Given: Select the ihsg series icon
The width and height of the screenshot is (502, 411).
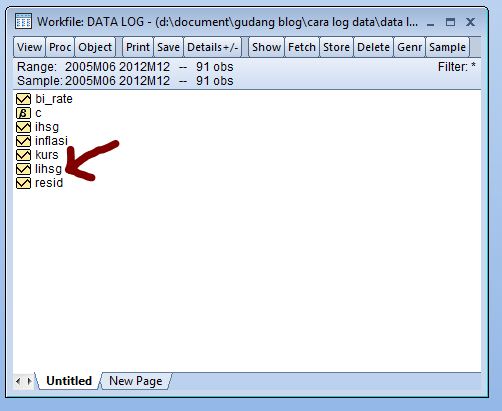Looking at the screenshot, I should 23,127.
